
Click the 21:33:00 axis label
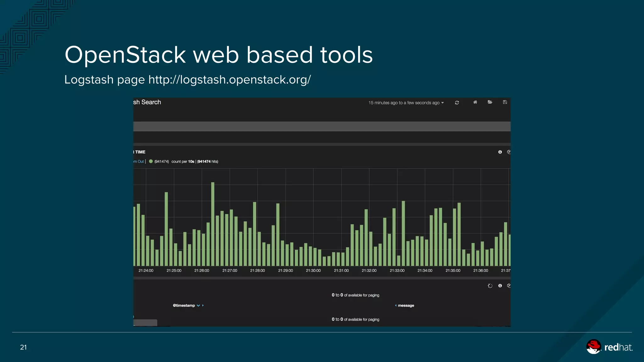(x=397, y=271)
